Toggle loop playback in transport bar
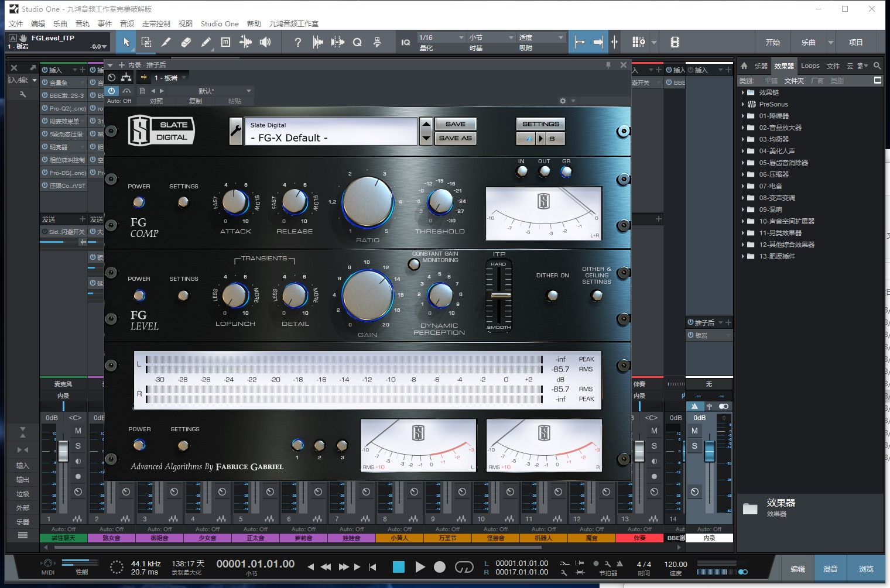The width and height of the screenshot is (890, 588). [x=464, y=567]
